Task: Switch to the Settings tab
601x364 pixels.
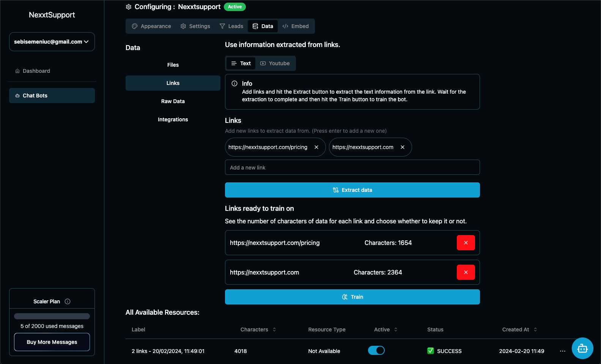Action: click(195, 26)
